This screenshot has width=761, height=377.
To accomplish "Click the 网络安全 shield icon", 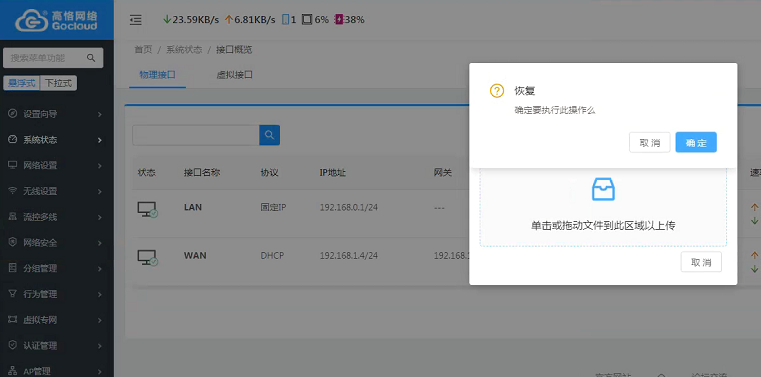I will tap(13, 242).
